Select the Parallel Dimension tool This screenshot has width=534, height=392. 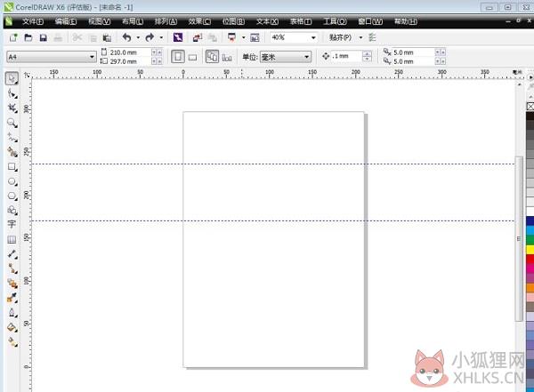click(12, 254)
